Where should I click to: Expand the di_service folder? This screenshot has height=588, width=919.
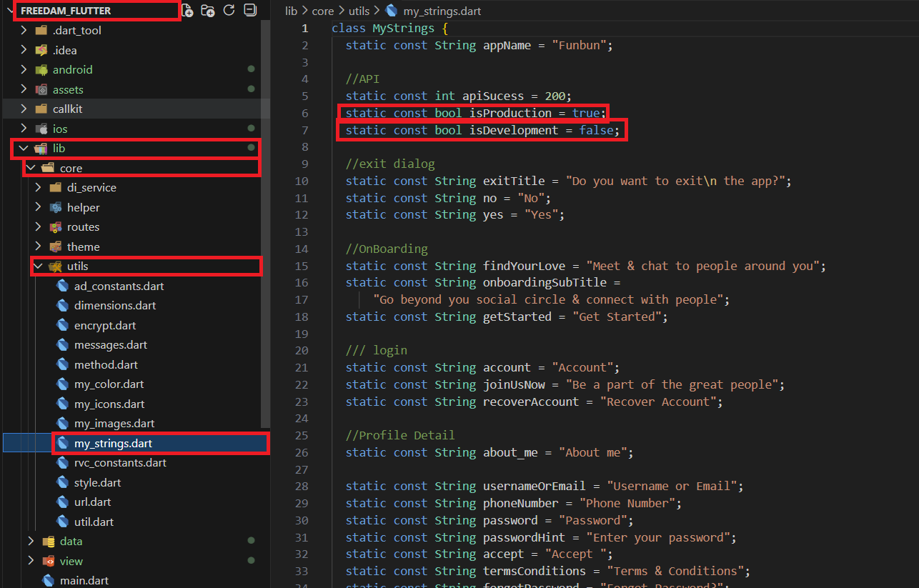(x=39, y=188)
